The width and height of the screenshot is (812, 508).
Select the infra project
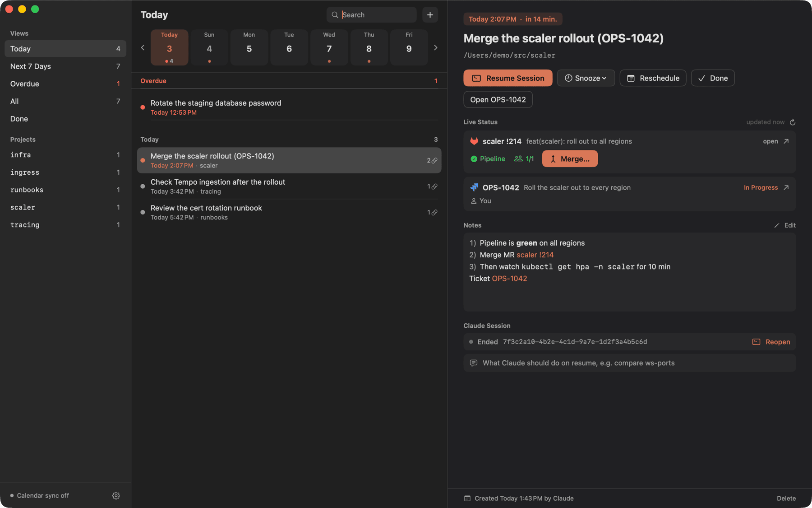point(65,155)
